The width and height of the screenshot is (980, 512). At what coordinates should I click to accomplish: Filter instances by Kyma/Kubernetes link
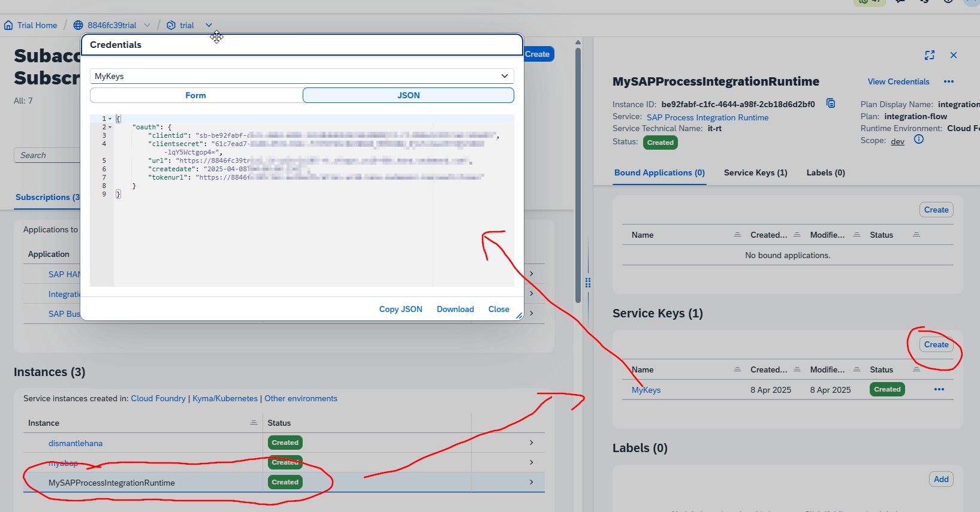pos(225,398)
